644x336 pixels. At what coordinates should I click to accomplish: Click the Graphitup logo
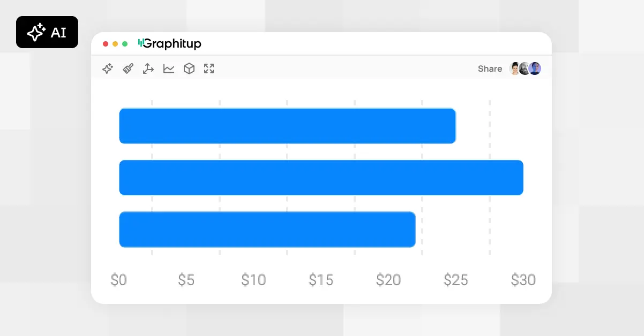coord(170,44)
